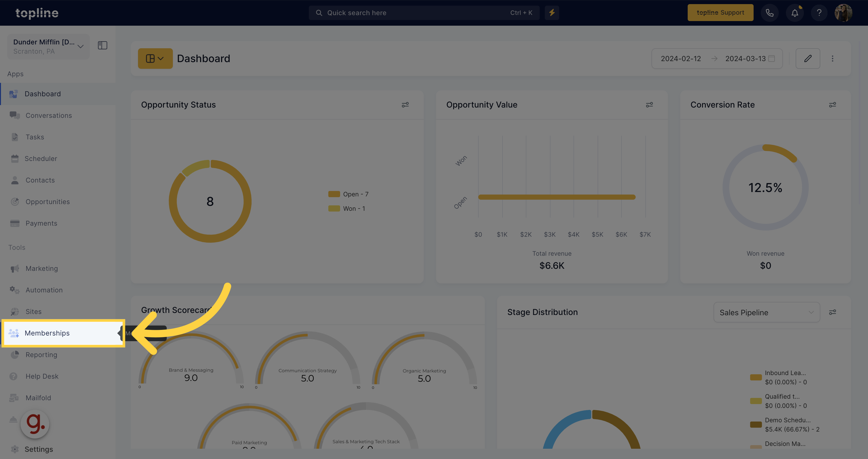Navigate to Opportunities in sidebar

coord(48,201)
